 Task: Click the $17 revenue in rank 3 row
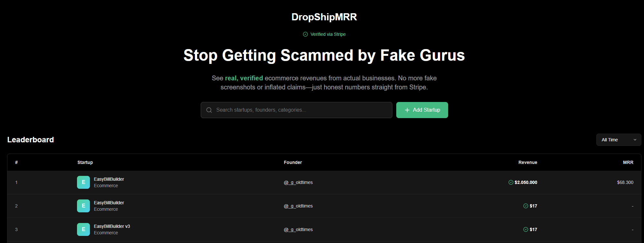click(533, 229)
